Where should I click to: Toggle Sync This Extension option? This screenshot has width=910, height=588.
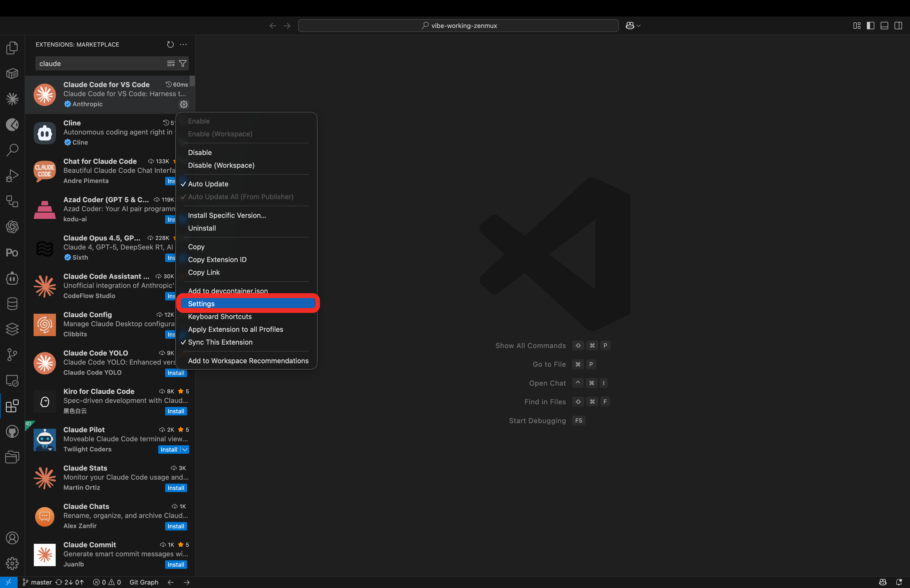(x=221, y=342)
